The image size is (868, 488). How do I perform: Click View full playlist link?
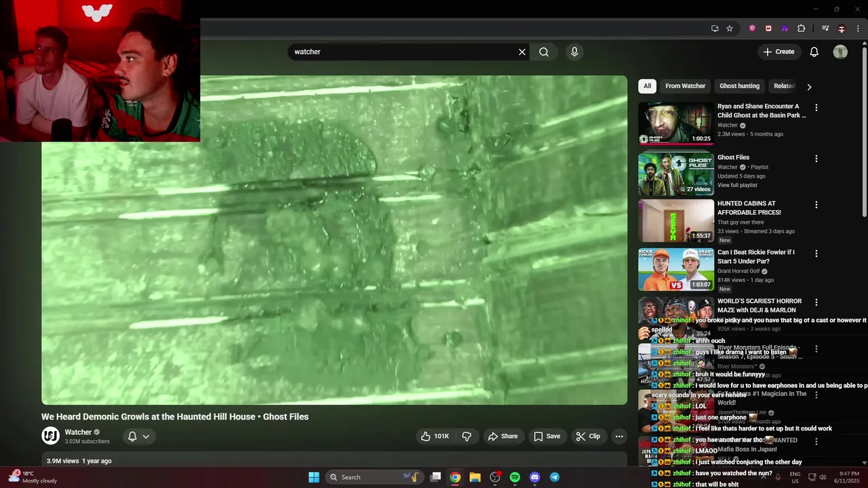[x=737, y=185]
